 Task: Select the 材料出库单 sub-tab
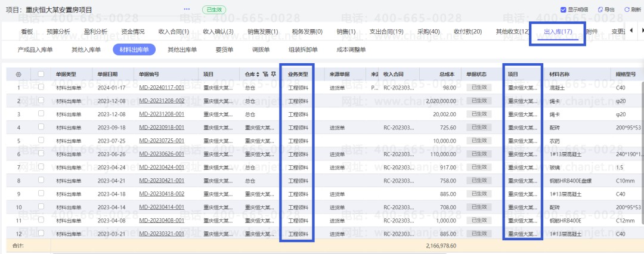(134, 49)
